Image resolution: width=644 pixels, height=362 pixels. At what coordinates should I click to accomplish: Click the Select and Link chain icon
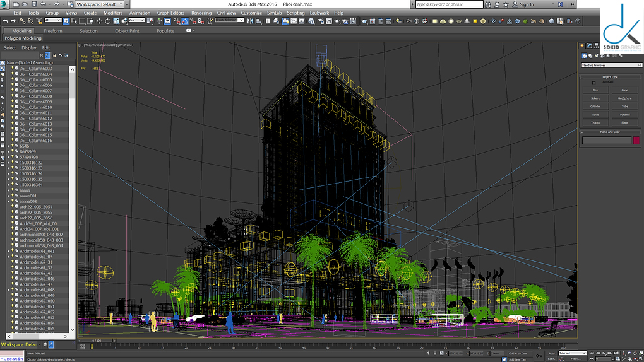tap(23, 21)
